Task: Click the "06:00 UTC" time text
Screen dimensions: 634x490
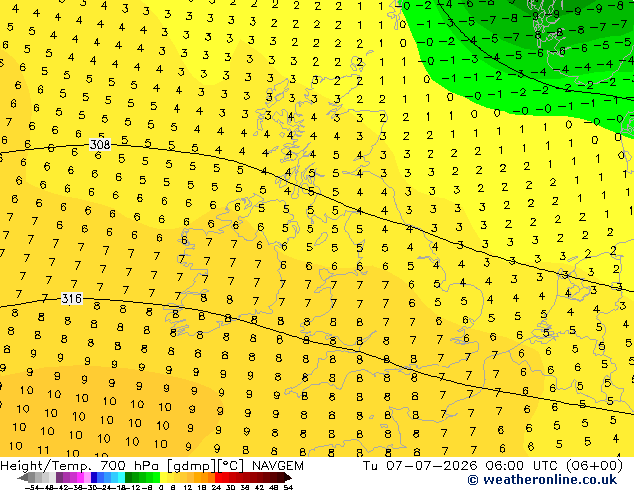Action: [522, 466]
